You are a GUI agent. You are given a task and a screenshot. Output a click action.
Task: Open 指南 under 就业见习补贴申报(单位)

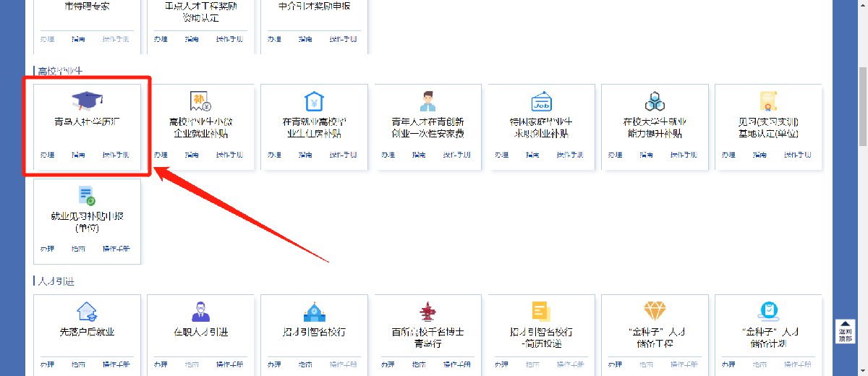pyautogui.click(x=78, y=249)
